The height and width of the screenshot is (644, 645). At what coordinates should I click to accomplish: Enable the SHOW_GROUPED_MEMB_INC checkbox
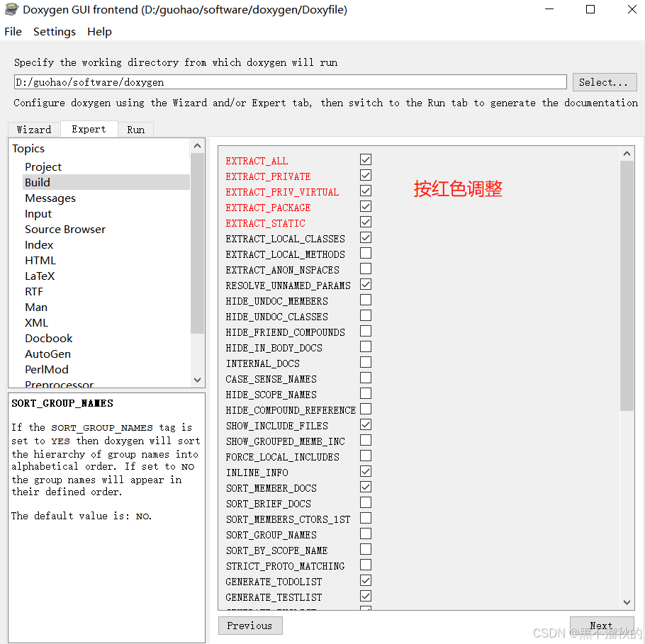[366, 440]
